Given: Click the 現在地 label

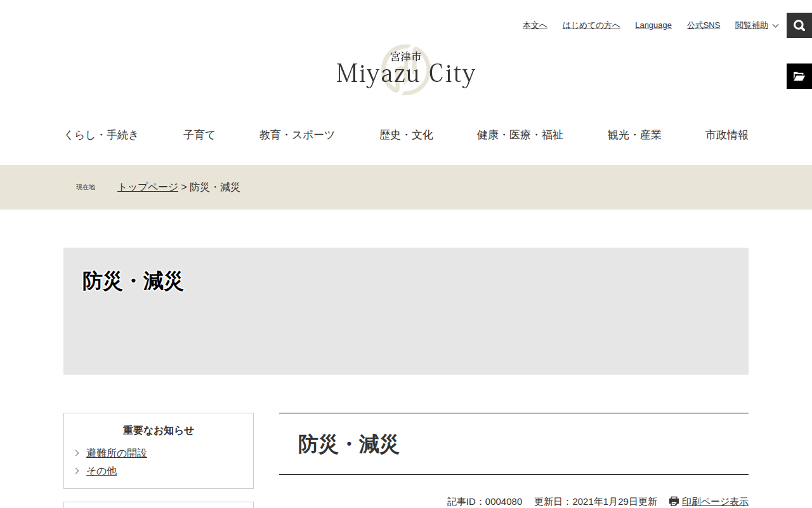Looking at the screenshot, I should coord(86,187).
